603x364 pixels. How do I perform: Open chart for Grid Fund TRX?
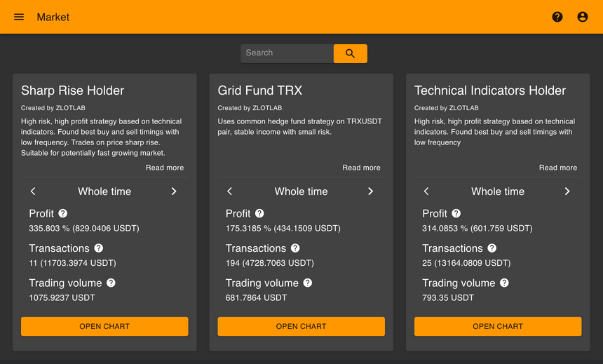click(x=301, y=326)
